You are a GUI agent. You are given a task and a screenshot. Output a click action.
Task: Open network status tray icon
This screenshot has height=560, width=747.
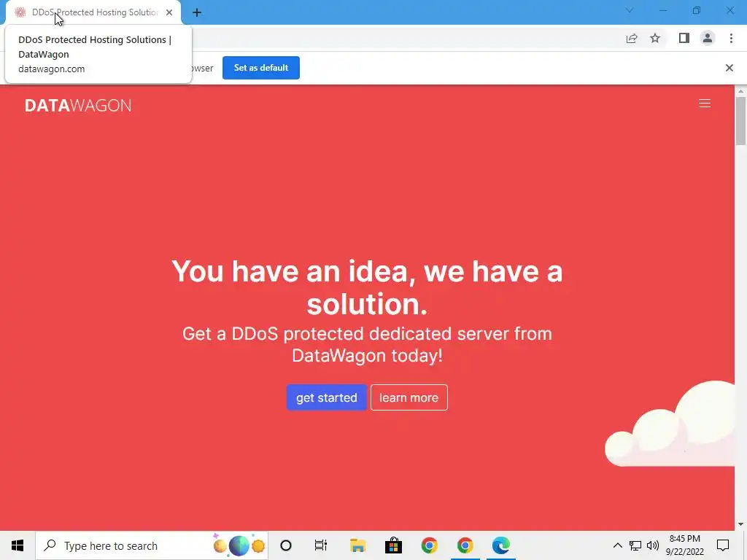(x=635, y=545)
